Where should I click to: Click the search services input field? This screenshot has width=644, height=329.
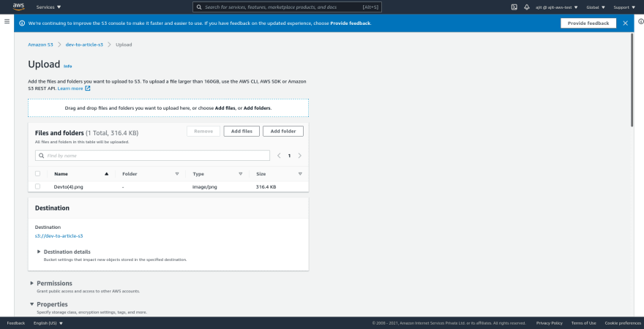coord(287,7)
